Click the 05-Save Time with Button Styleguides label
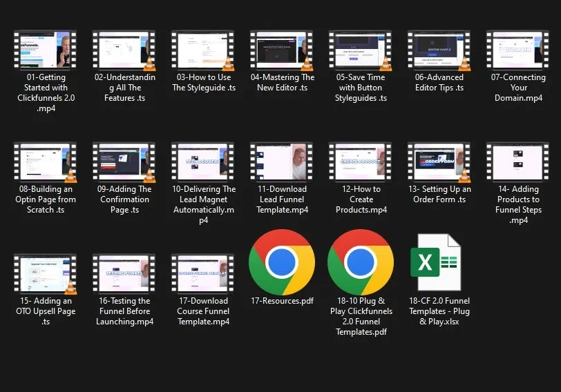 [360, 88]
